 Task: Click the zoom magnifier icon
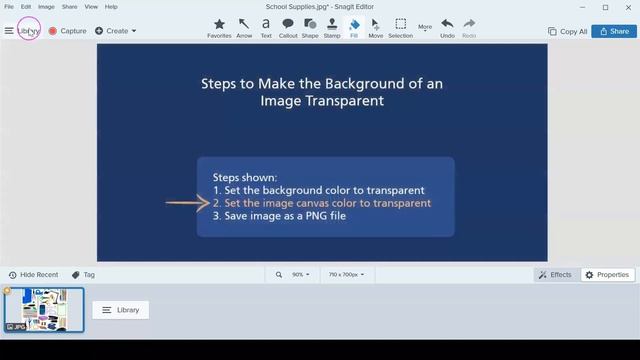[x=279, y=275]
